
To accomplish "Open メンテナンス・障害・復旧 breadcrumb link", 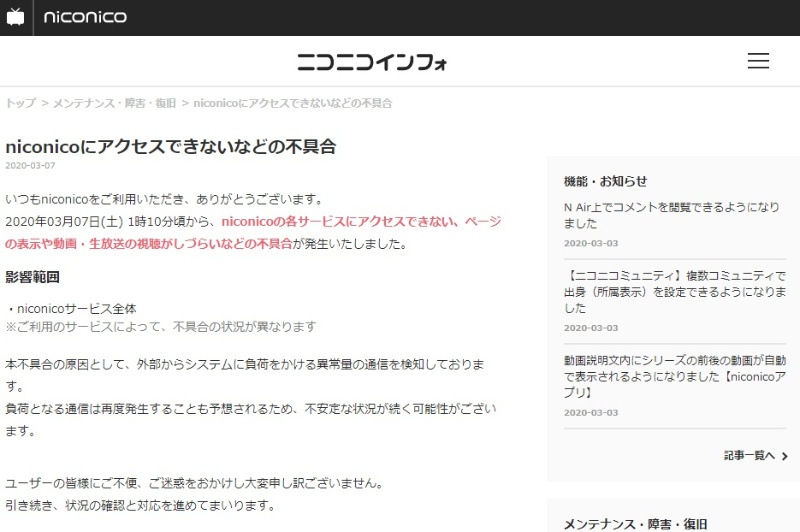I will pos(114,103).
